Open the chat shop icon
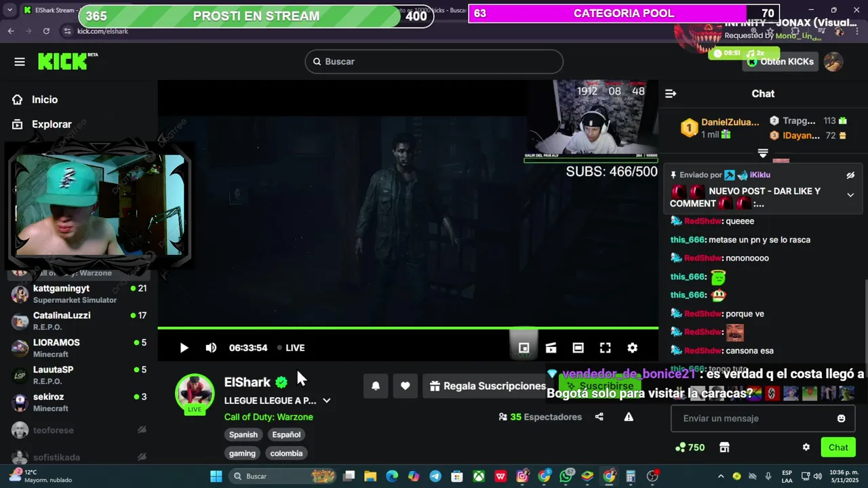Screen dimensions: 868x488 (724, 447)
